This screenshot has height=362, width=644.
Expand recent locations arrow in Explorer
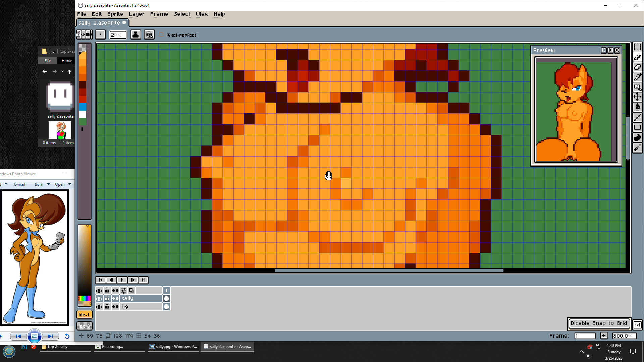click(x=62, y=71)
